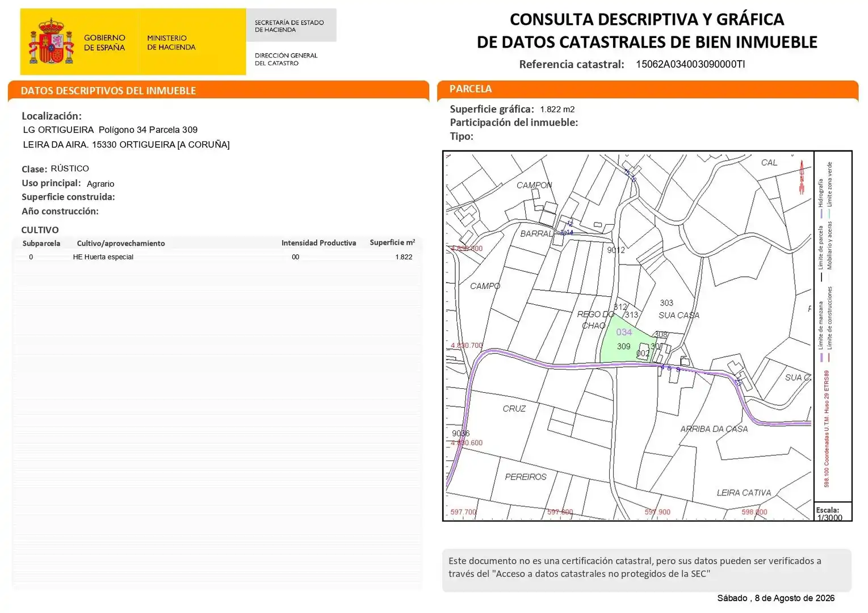Click the Agrario main use value
The height and width of the screenshot is (613, 868).
point(100,184)
